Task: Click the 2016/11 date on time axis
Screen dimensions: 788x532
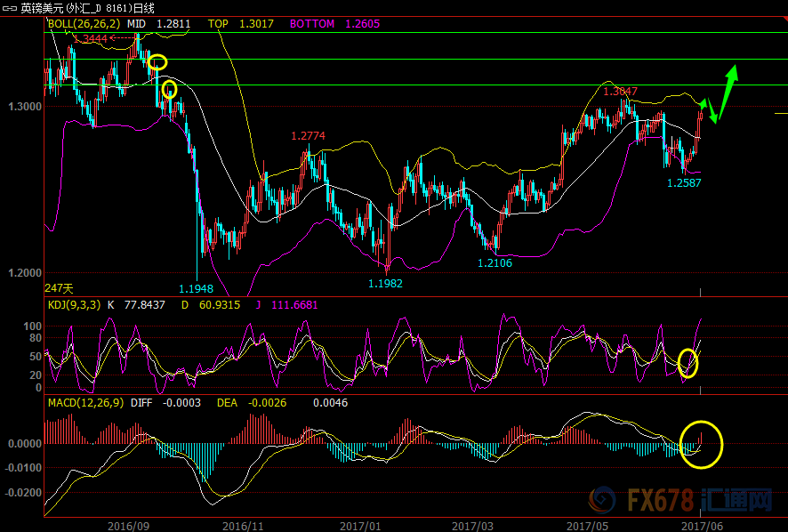Action: point(243,526)
